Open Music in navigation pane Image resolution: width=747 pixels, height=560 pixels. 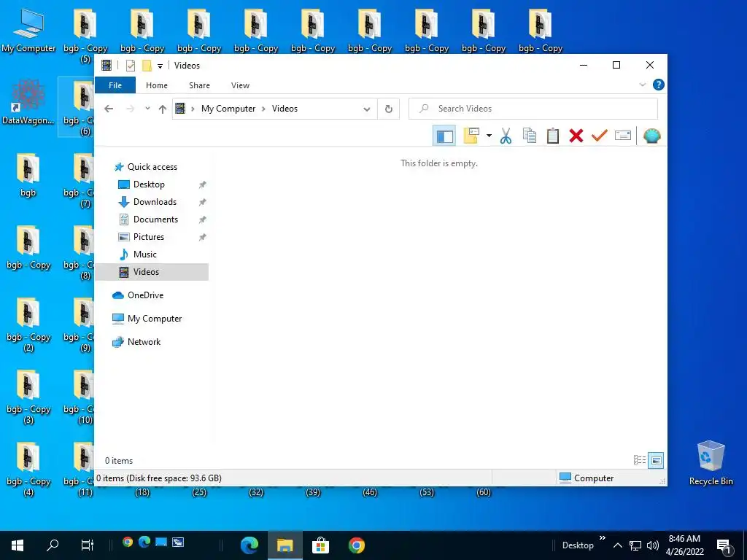click(x=145, y=254)
